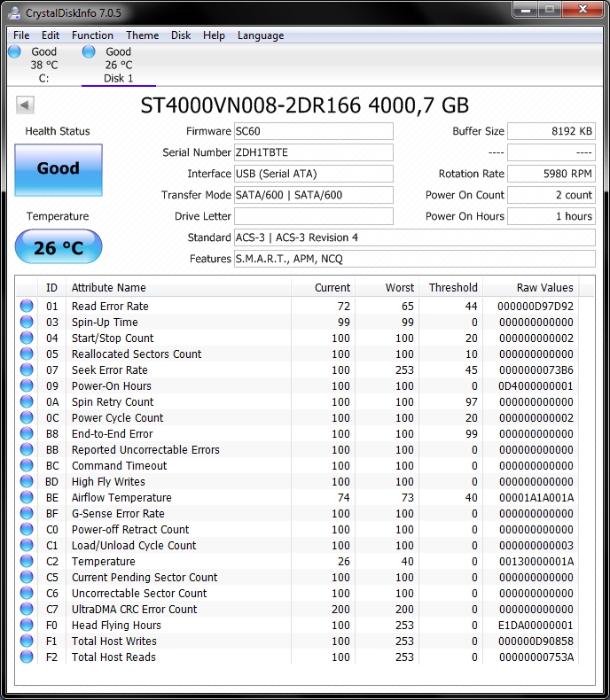Click the 26 °C temperature button
The width and height of the screenshot is (610, 700).
(x=59, y=247)
